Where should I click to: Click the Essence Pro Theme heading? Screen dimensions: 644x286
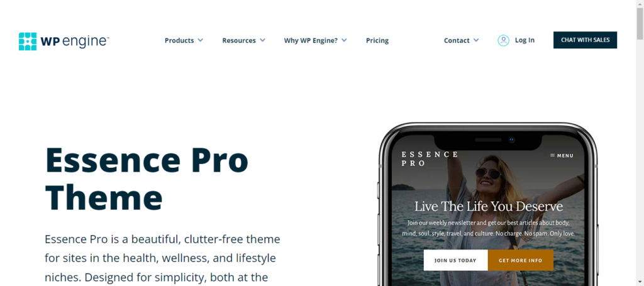[147, 179]
